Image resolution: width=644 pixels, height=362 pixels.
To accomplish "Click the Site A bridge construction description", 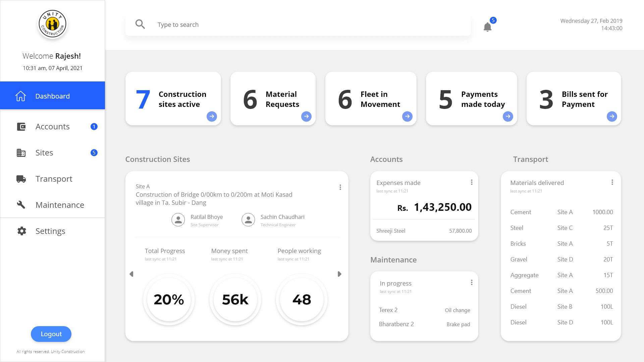I will pos(214,198).
